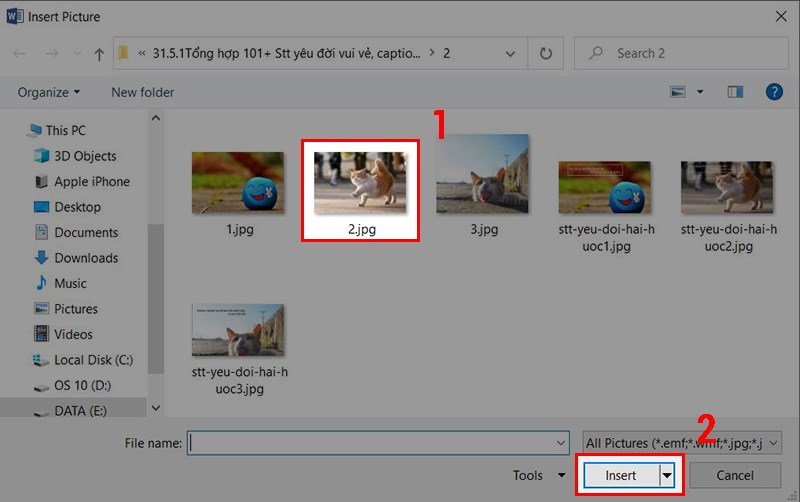Open Music in sidebar
The image size is (800, 502).
70,284
